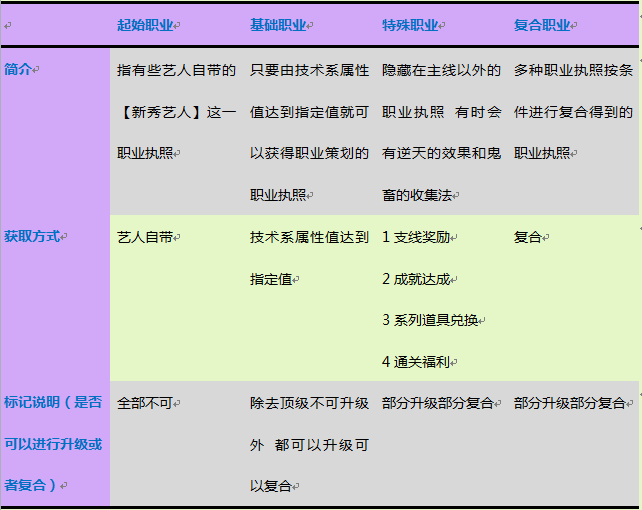This screenshot has width=642, height=510.
Task: Click the cell 全部不可
Action: coord(145,404)
